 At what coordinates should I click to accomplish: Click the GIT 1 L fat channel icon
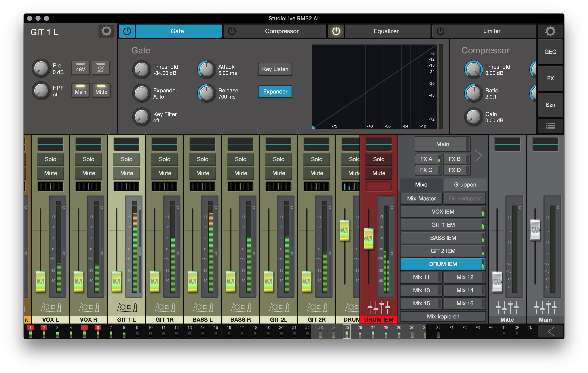[x=127, y=307]
